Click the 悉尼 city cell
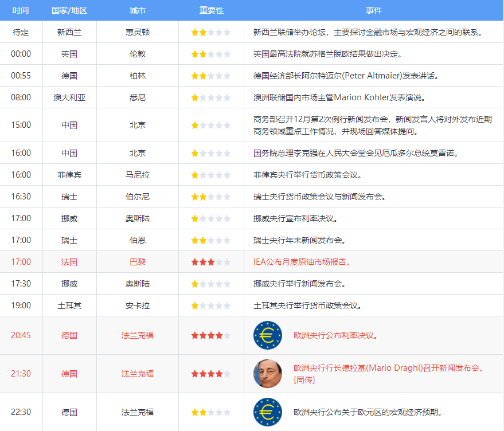Screen dimensions: 504x431 tap(138, 97)
